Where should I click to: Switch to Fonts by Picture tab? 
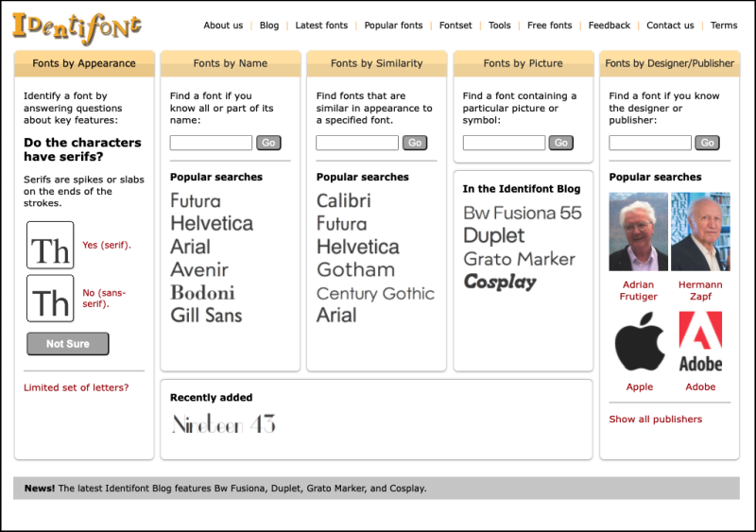[x=524, y=63]
